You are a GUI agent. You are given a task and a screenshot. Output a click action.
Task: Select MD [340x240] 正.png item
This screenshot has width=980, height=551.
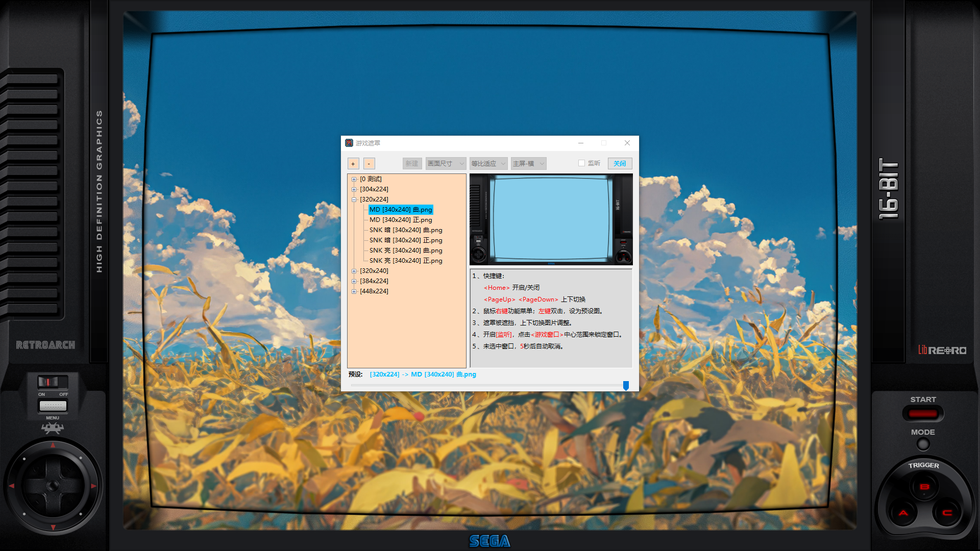401,220
